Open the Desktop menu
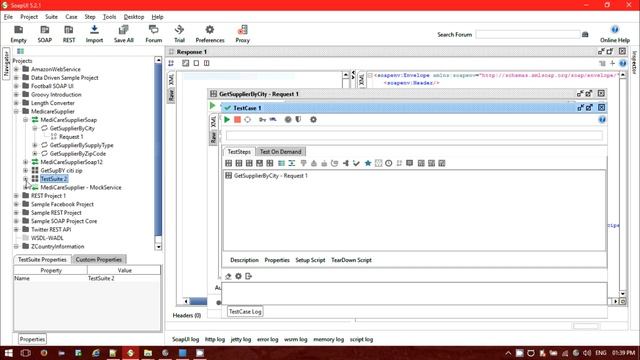 pos(134,17)
